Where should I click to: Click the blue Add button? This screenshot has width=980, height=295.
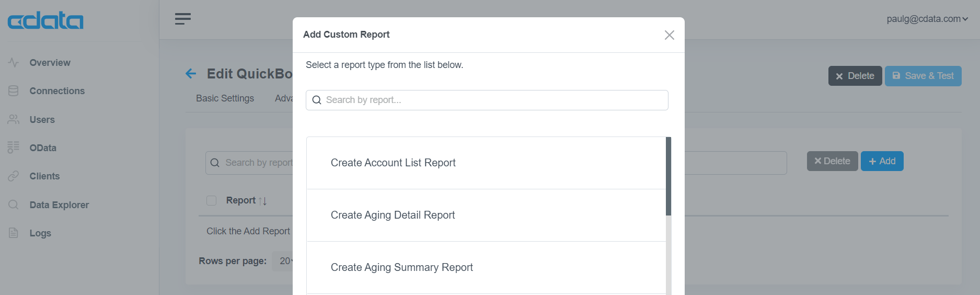882,161
